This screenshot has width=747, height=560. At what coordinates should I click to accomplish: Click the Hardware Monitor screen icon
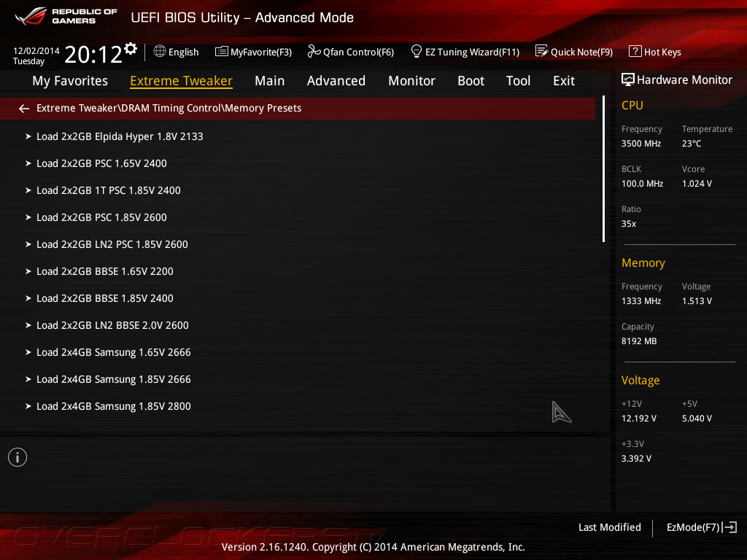click(x=627, y=79)
